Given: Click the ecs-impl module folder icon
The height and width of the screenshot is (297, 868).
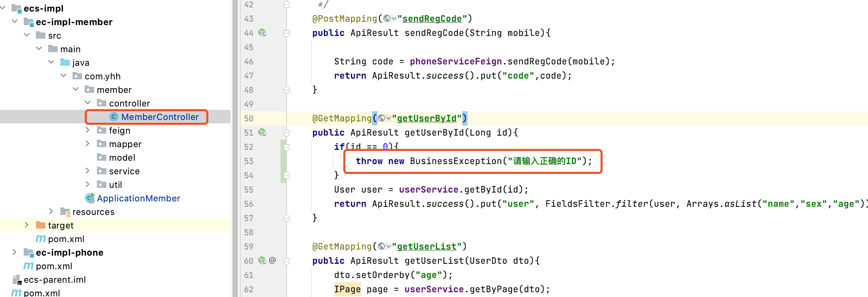Looking at the screenshot, I should point(17,8).
